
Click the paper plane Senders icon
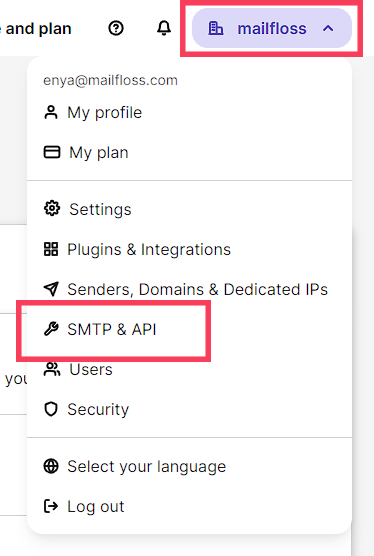click(51, 289)
